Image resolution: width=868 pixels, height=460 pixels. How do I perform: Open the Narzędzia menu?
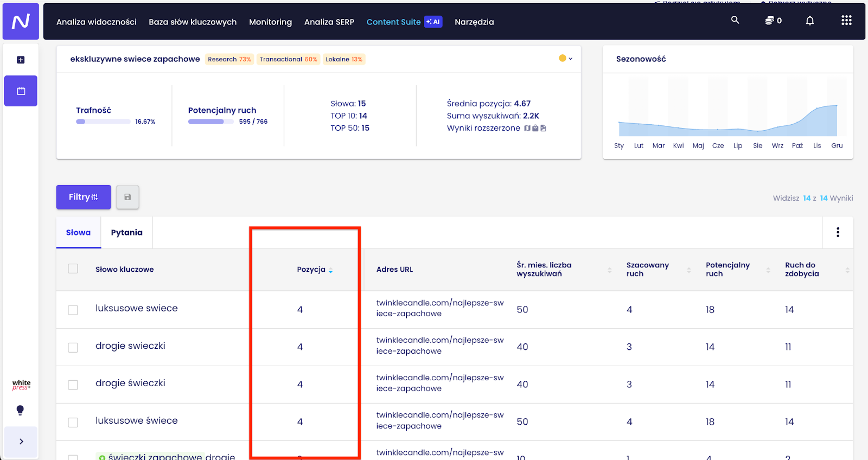point(474,22)
